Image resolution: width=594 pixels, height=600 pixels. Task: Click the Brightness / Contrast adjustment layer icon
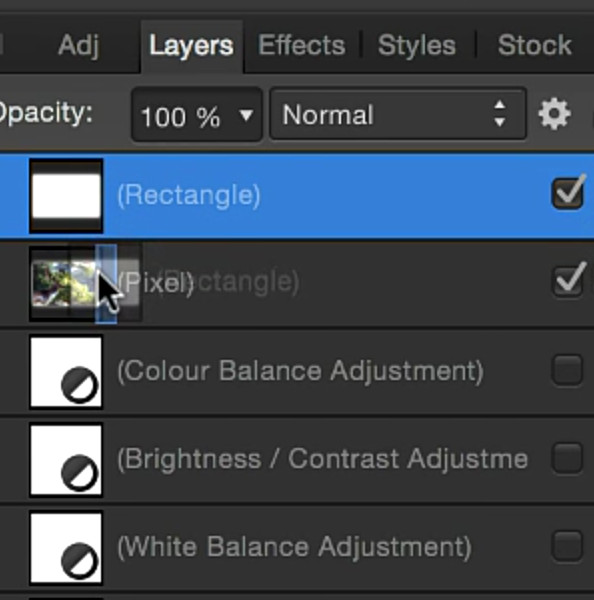click(66, 460)
